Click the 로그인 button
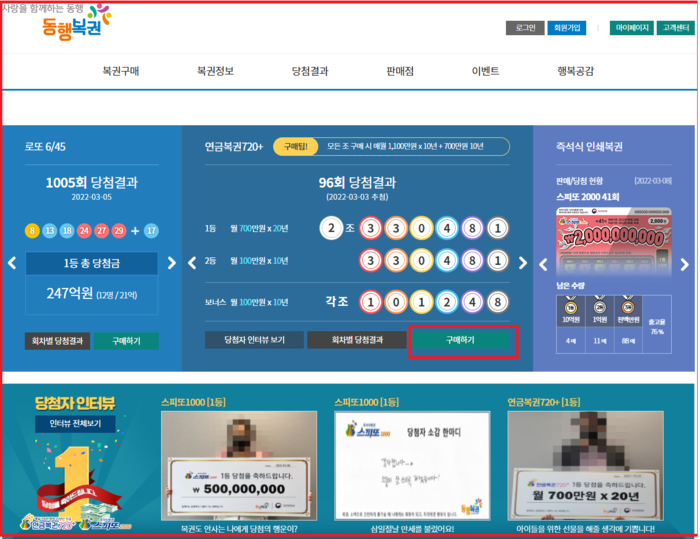The width and height of the screenshot is (700, 539). coord(525,28)
